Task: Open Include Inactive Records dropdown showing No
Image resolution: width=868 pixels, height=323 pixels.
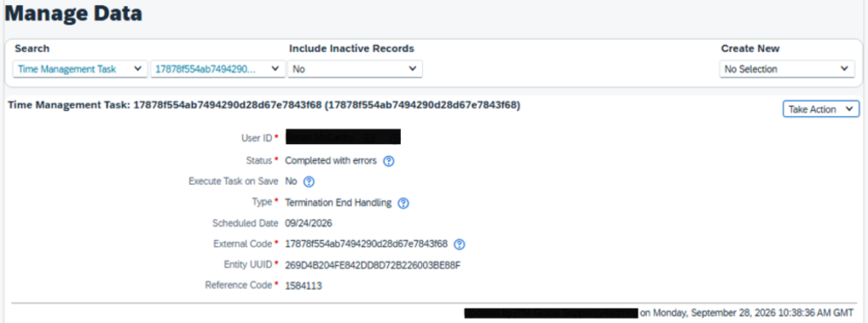Action: tap(355, 70)
